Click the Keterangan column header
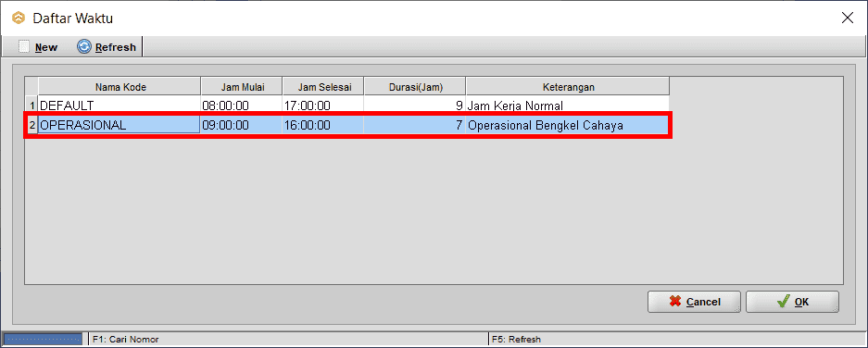 click(568, 87)
